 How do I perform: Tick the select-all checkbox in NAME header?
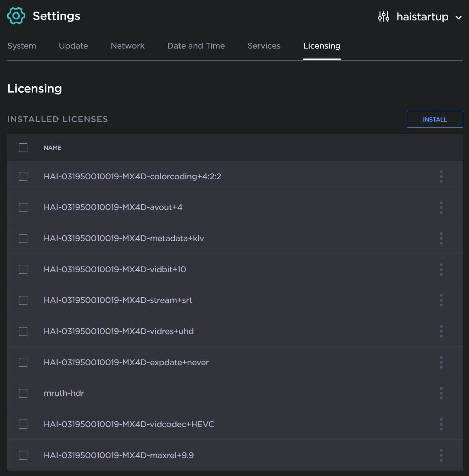tap(23, 148)
